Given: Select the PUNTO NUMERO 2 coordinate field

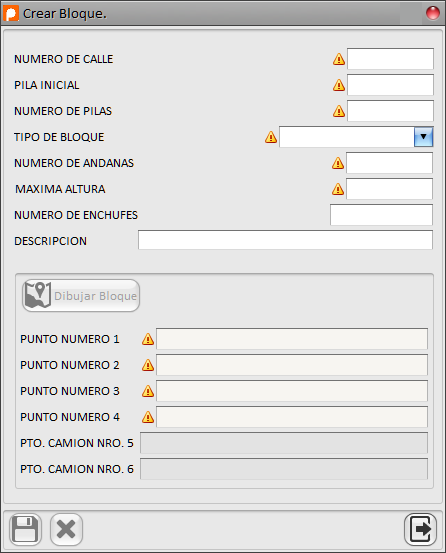Looking at the screenshot, I should [x=292, y=365].
